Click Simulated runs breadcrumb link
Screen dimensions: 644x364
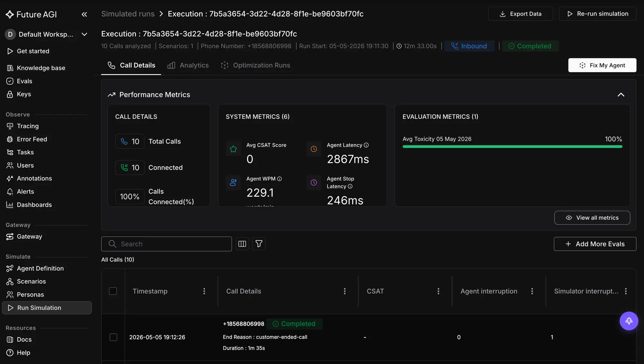pos(128,14)
